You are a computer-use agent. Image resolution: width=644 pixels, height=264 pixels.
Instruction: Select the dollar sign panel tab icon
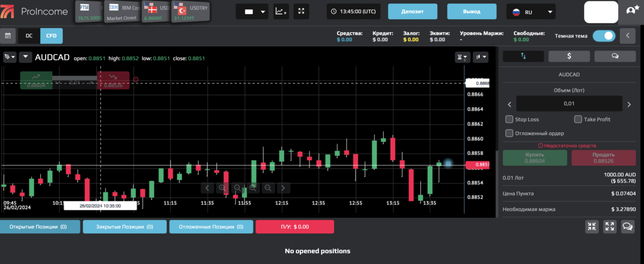click(x=569, y=56)
